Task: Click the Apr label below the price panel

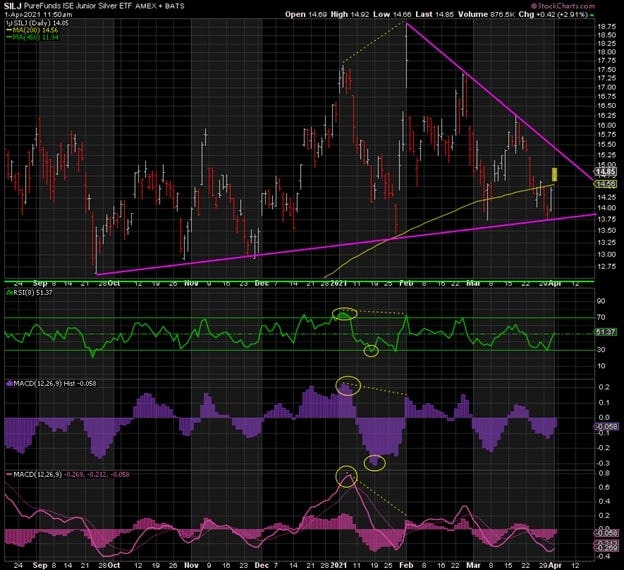Action: [555, 283]
